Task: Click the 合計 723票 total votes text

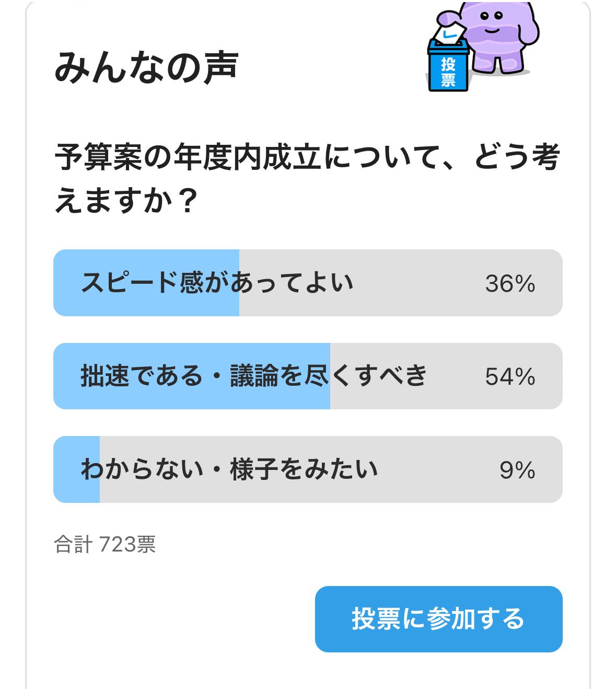Action: pyautogui.click(x=105, y=545)
